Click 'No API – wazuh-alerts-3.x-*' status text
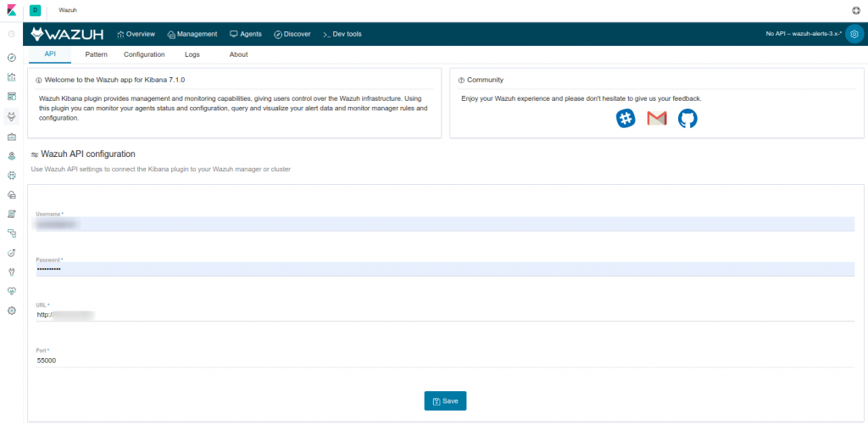 tap(804, 34)
